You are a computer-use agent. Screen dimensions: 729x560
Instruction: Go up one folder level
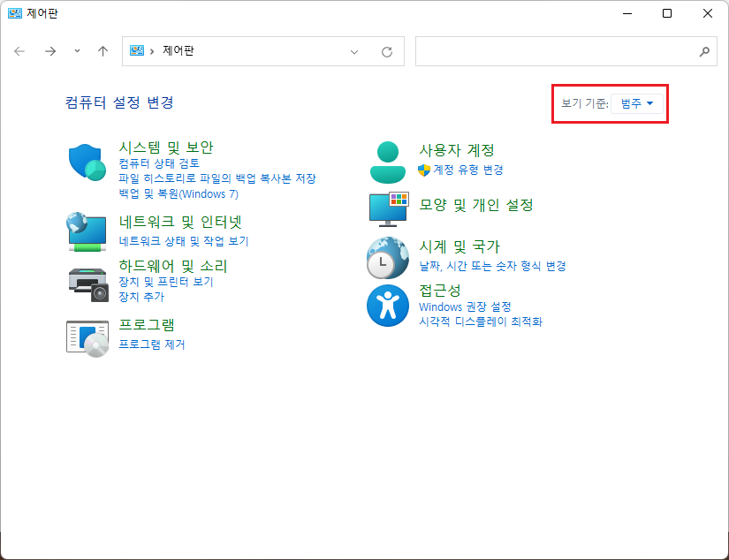coord(103,51)
